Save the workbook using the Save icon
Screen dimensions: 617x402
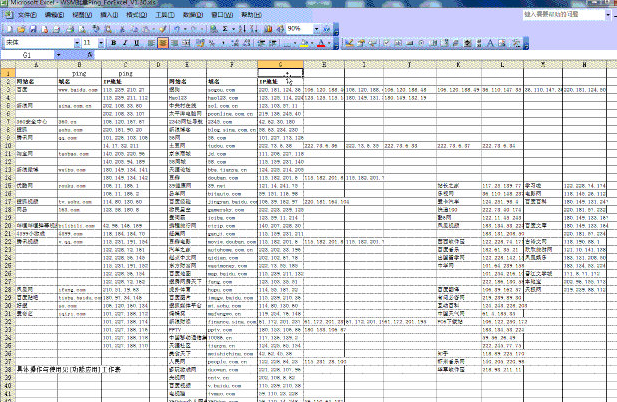pos(33,29)
